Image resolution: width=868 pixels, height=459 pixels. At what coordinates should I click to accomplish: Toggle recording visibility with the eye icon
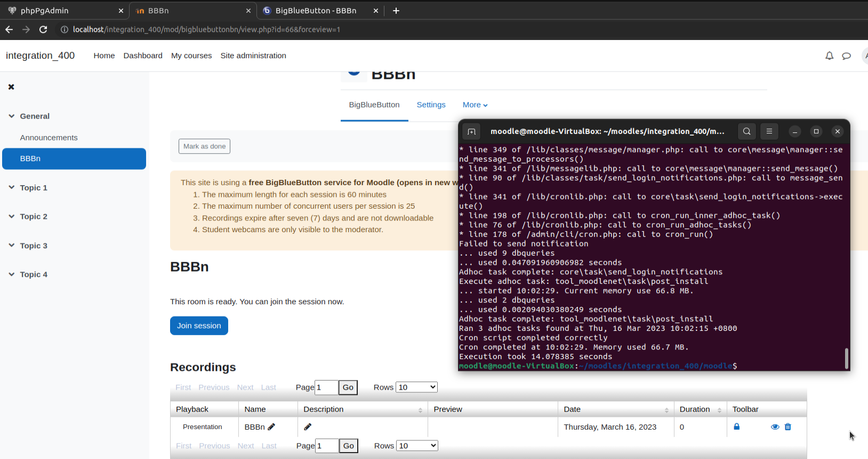point(775,427)
